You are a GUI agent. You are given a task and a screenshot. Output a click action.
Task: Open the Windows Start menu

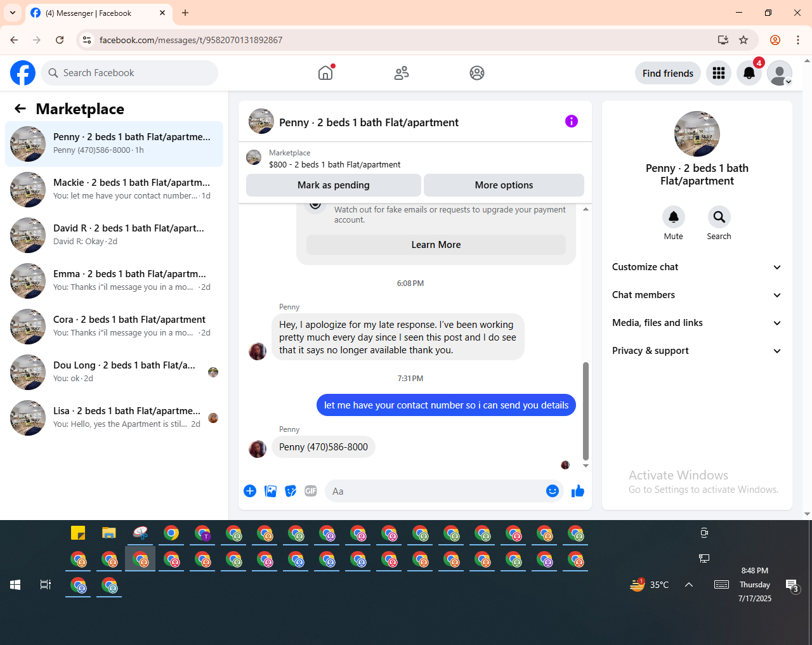15,585
